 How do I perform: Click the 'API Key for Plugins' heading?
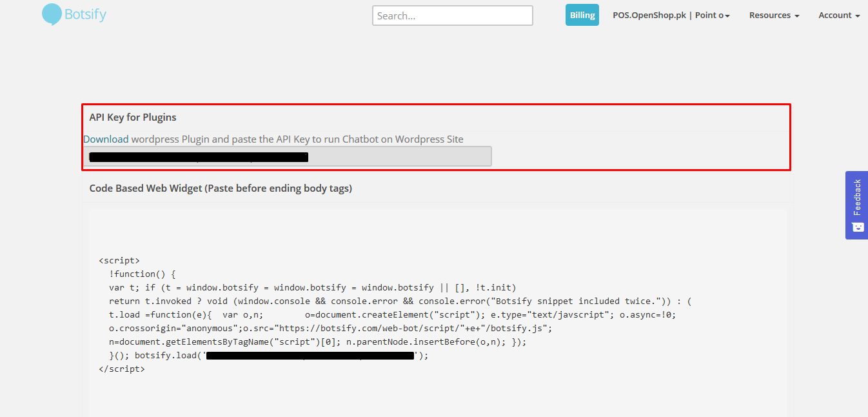click(133, 117)
